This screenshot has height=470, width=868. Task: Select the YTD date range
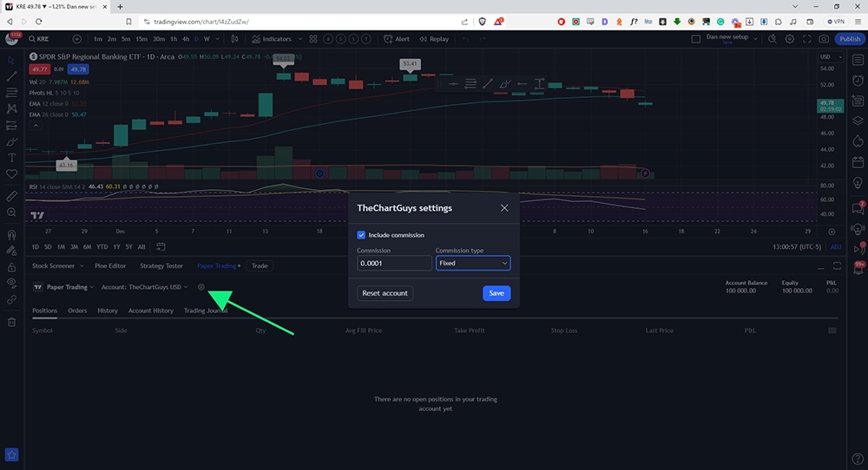click(x=102, y=246)
